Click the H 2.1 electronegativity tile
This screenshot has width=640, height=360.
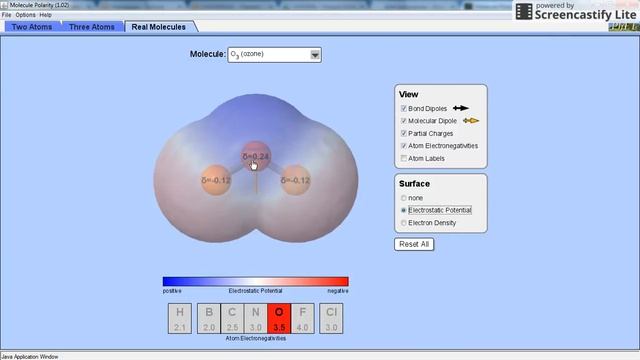click(x=180, y=318)
